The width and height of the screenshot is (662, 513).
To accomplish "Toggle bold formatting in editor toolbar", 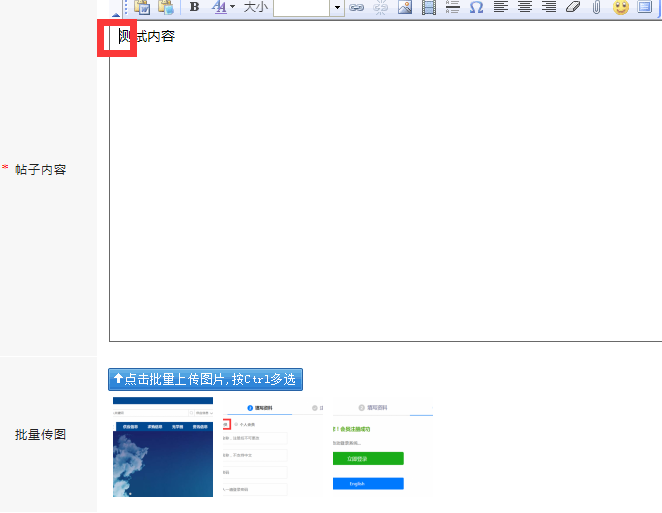I will [194, 7].
